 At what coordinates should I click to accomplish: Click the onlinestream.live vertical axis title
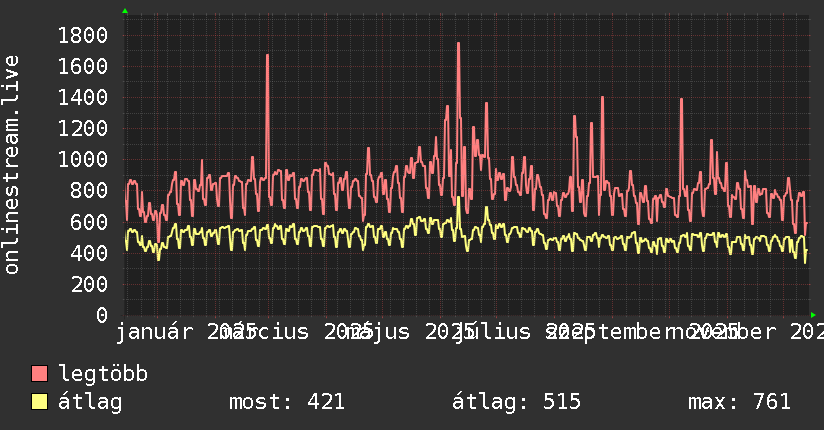click(x=12, y=165)
